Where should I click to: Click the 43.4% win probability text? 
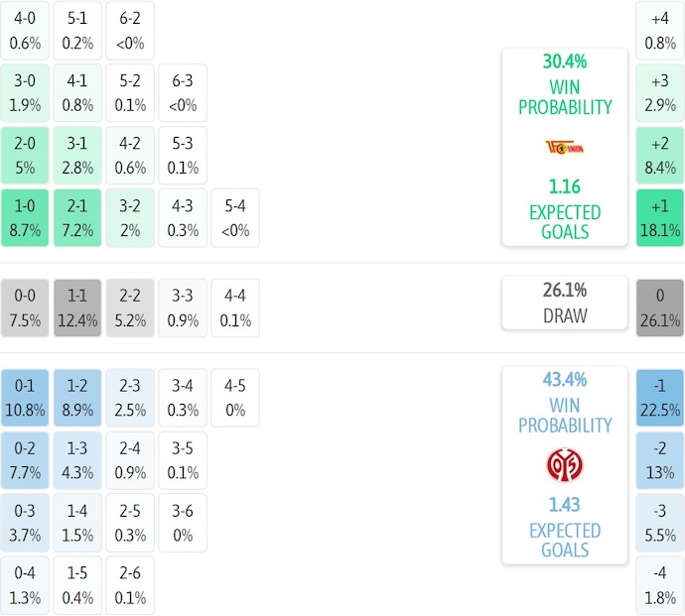click(564, 379)
